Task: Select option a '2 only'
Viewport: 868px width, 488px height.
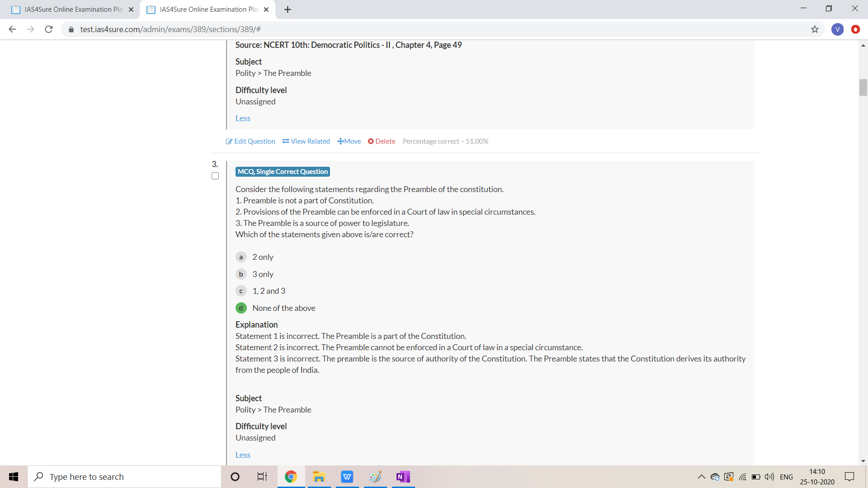Action: (x=241, y=257)
